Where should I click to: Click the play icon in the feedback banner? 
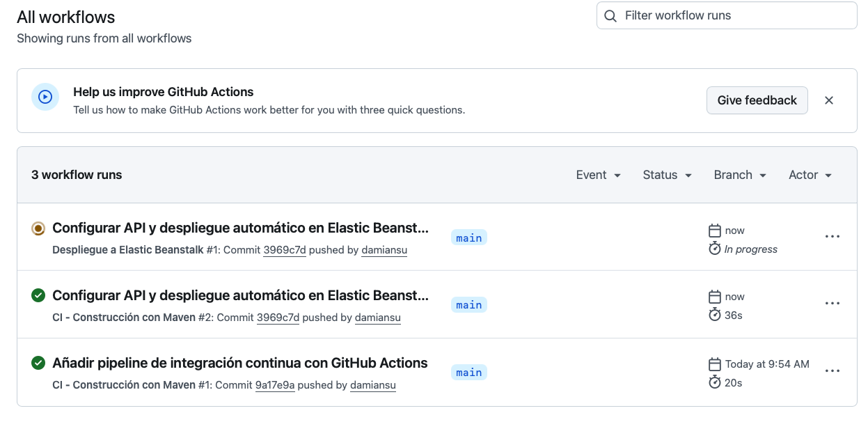point(45,97)
